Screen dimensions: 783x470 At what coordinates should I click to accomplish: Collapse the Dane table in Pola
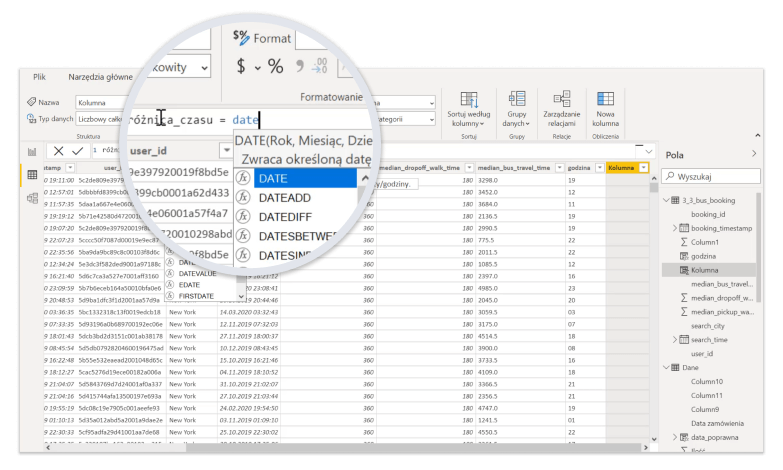point(667,368)
